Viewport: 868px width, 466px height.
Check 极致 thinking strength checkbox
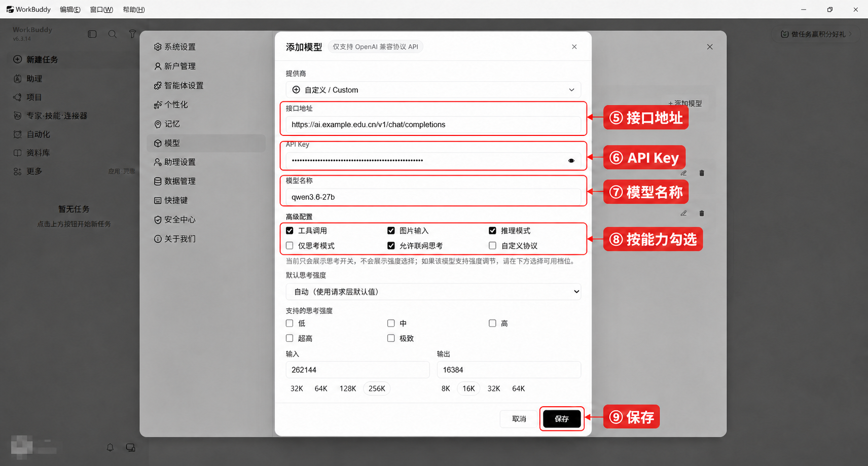391,338
